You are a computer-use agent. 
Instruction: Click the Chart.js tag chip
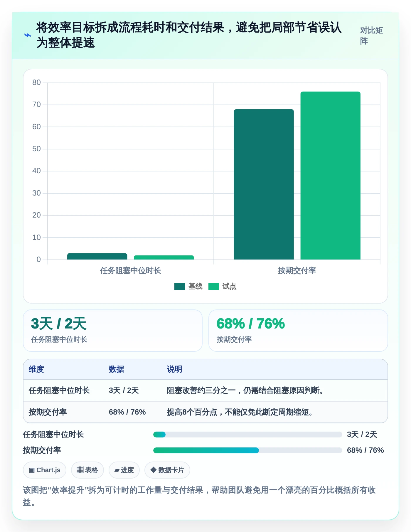(45, 470)
